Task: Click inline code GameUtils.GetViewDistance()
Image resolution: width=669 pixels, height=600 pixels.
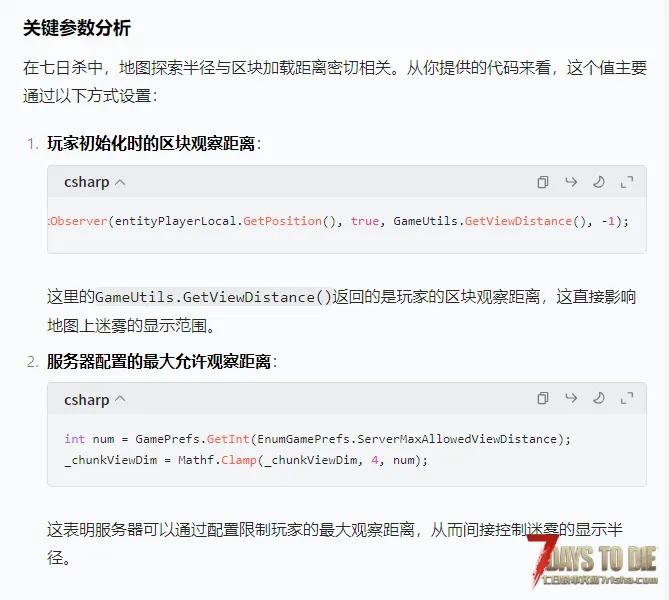Action: (213, 297)
